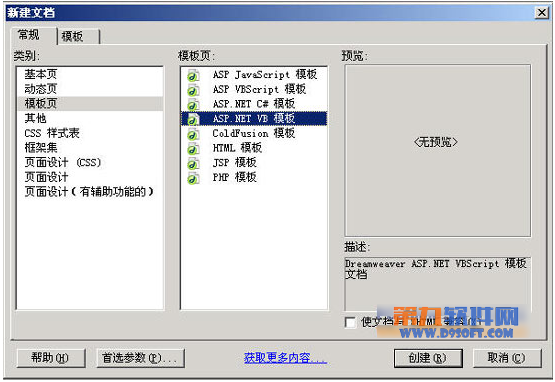Select 基本页 in the category list
This screenshot has width=555, height=382.
pos(41,74)
